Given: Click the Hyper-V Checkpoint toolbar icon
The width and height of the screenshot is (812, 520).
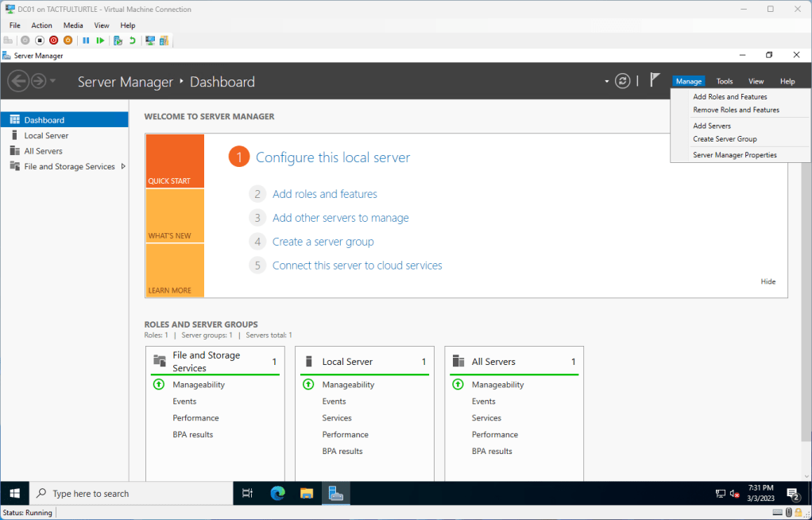Looking at the screenshot, I should pos(118,41).
